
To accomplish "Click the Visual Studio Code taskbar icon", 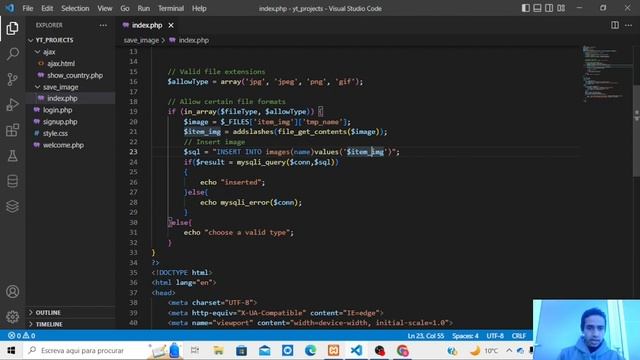I will (x=356, y=351).
